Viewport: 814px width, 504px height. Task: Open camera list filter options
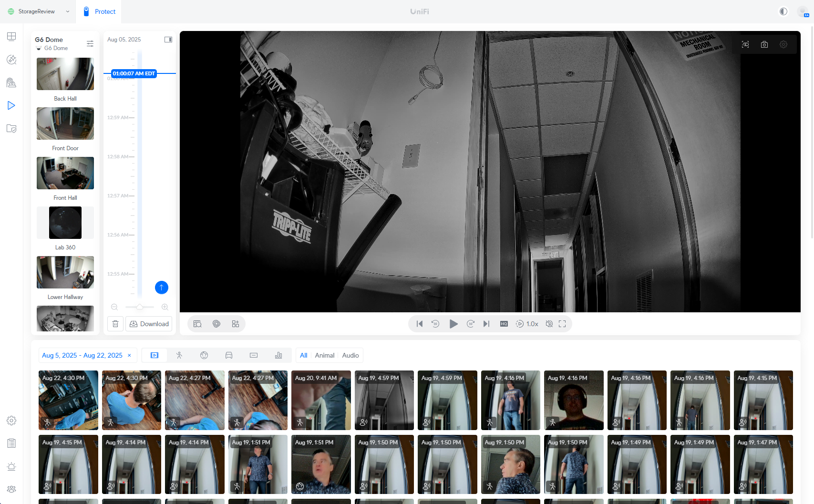point(90,44)
